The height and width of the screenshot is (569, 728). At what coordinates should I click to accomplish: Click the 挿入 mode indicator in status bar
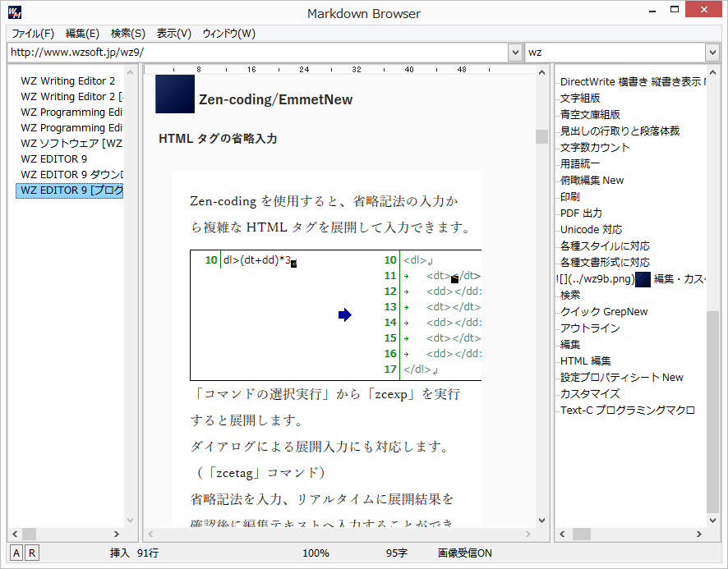tap(119, 553)
